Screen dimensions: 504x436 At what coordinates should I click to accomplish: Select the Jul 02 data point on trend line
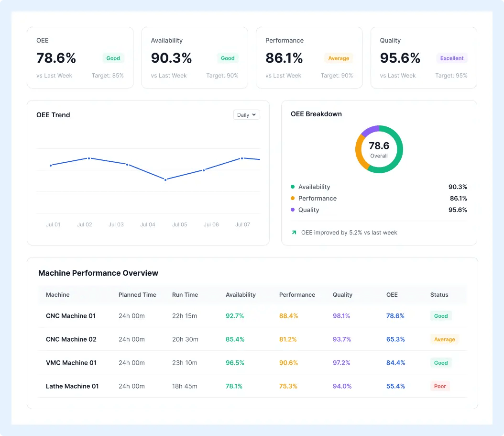[x=89, y=158]
